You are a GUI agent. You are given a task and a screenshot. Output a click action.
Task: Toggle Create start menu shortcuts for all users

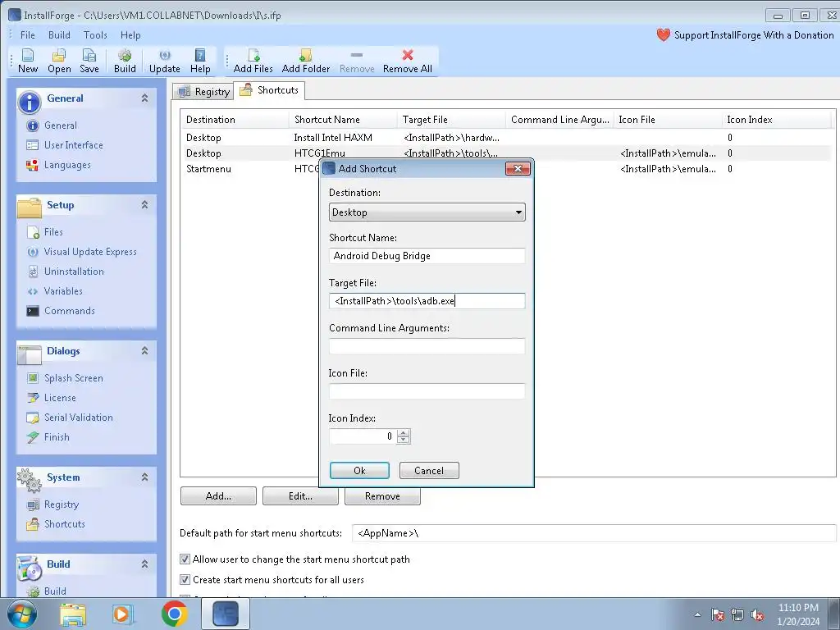pos(185,580)
